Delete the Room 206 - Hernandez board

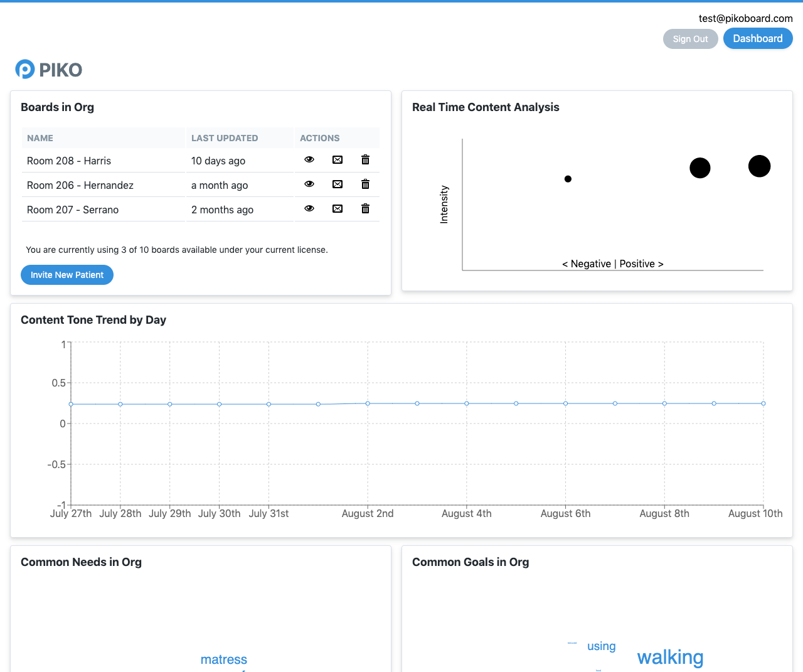tap(365, 184)
